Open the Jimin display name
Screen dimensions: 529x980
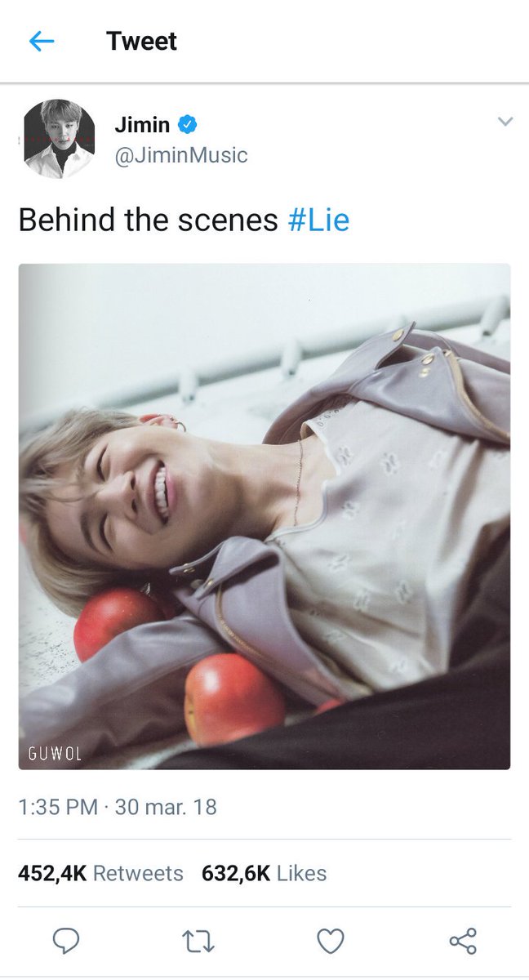pos(142,125)
